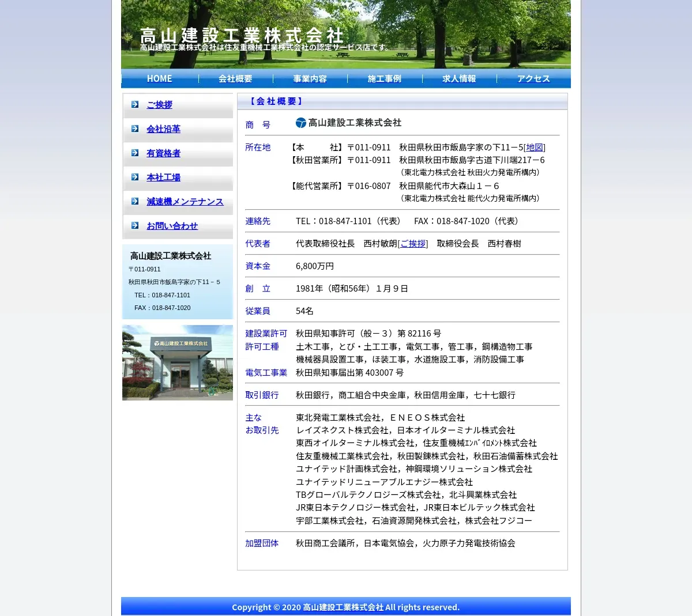Click the company logo icon next to 商号
The height and width of the screenshot is (616, 692).
301,123
